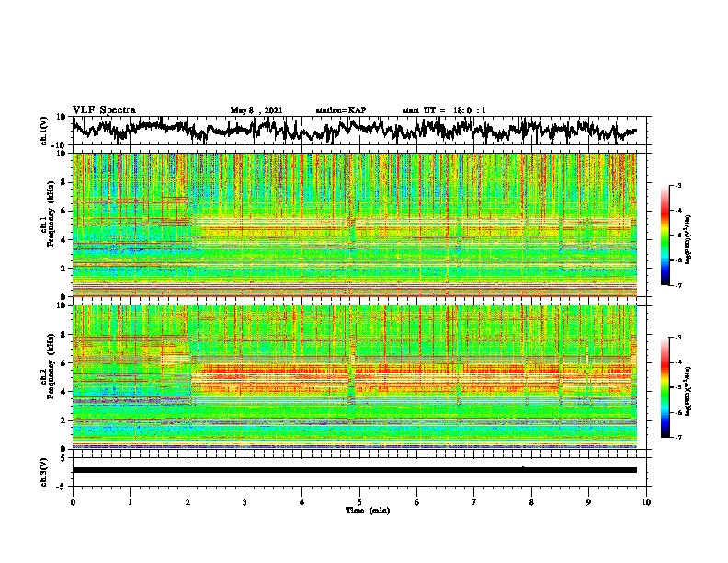Click the ch.1 "Frequency (kHz)" axis label
The width and height of the screenshot is (728, 563).
coord(51,214)
